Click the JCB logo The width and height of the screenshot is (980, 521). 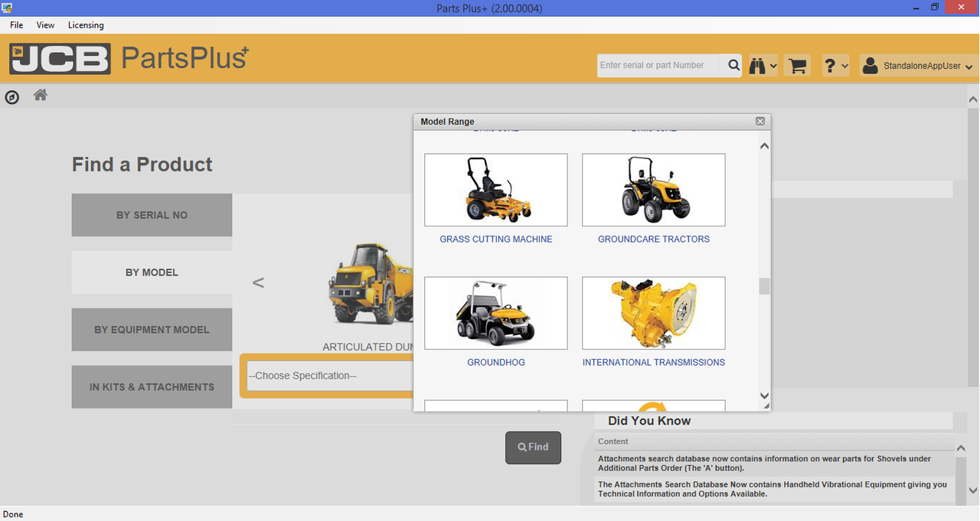pyautogui.click(x=60, y=59)
